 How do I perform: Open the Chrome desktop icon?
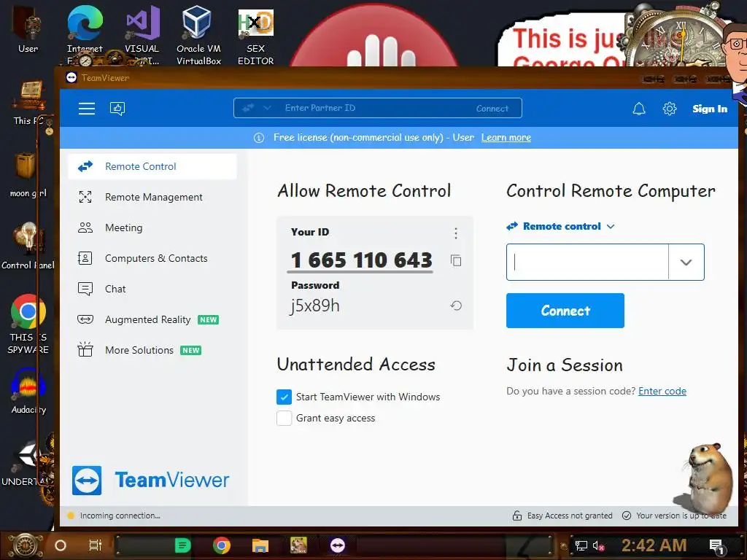(x=28, y=324)
